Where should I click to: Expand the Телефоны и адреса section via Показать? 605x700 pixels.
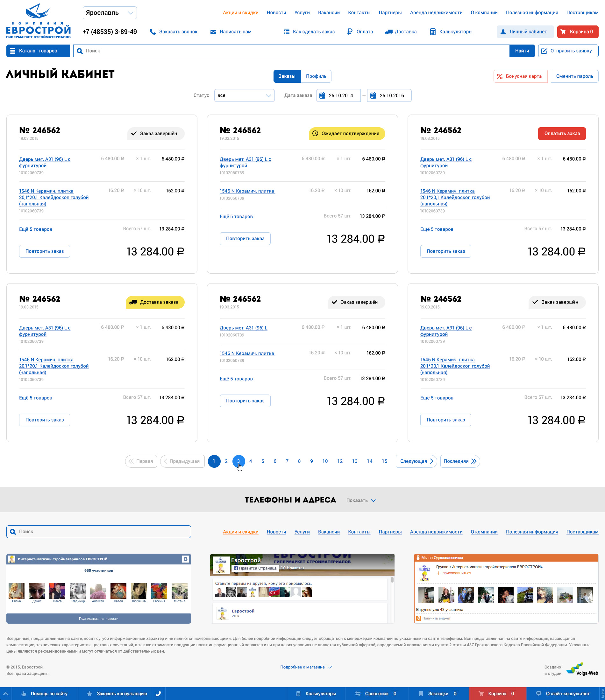[x=361, y=500]
